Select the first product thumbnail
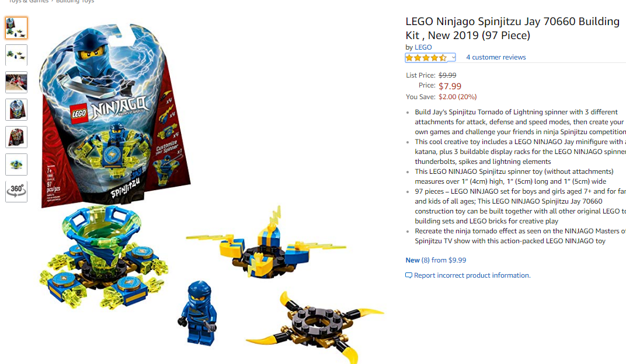 coord(16,28)
